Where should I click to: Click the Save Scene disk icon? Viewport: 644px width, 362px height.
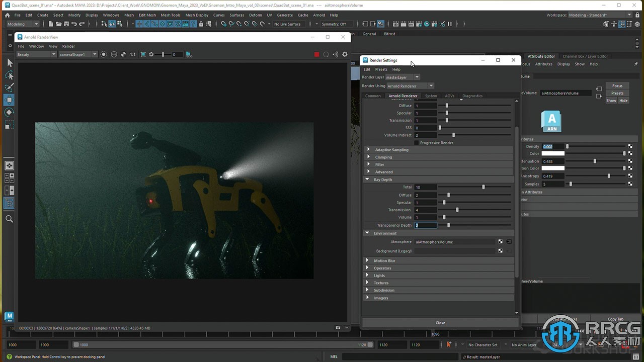(x=66, y=24)
